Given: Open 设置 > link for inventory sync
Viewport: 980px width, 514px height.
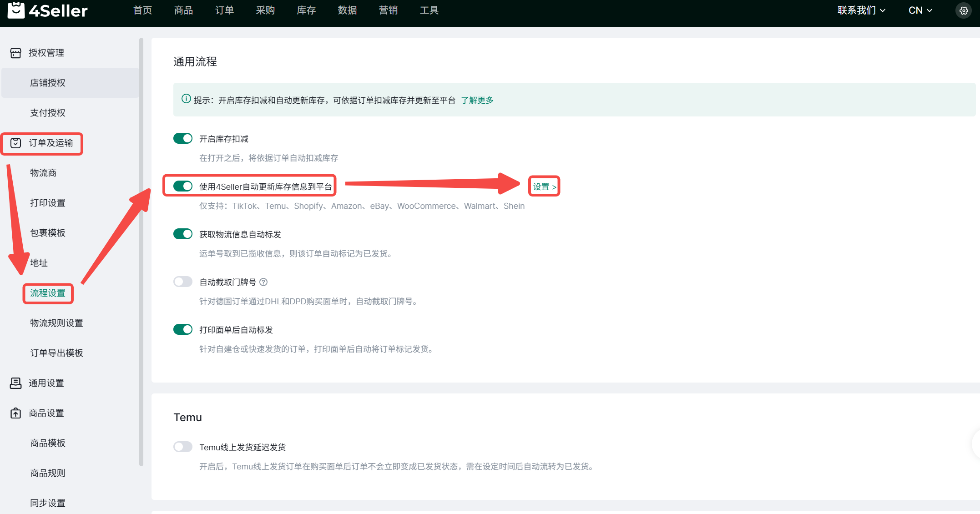Looking at the screenshot, I should [544, 186].
